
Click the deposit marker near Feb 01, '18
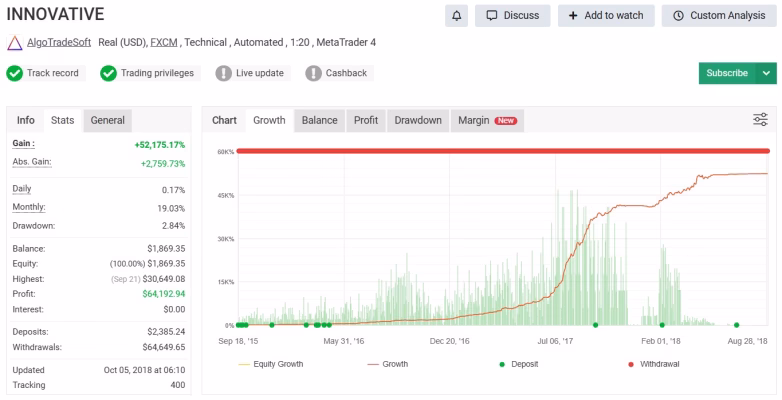662,325
